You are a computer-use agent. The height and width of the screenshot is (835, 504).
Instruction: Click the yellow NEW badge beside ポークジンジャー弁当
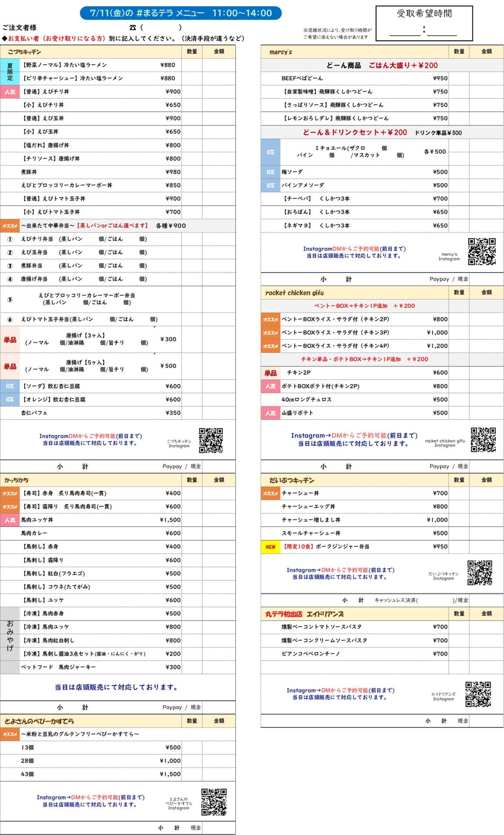click(270, 547)
